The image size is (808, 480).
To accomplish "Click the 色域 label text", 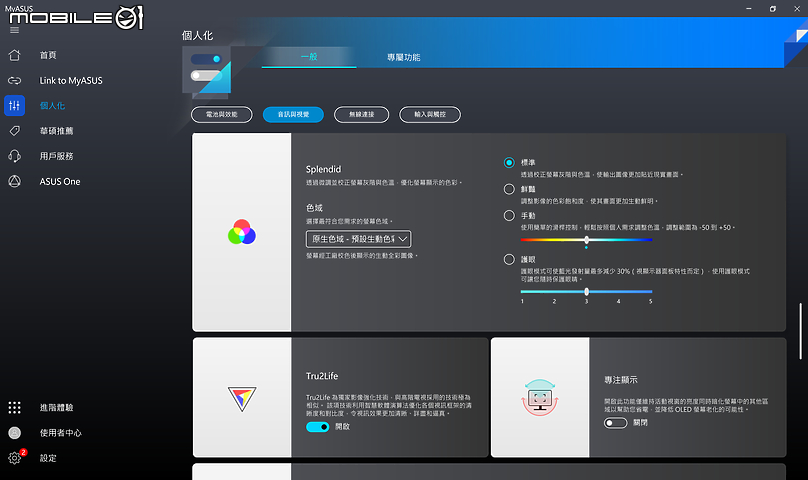I will [x=314, y=208].
